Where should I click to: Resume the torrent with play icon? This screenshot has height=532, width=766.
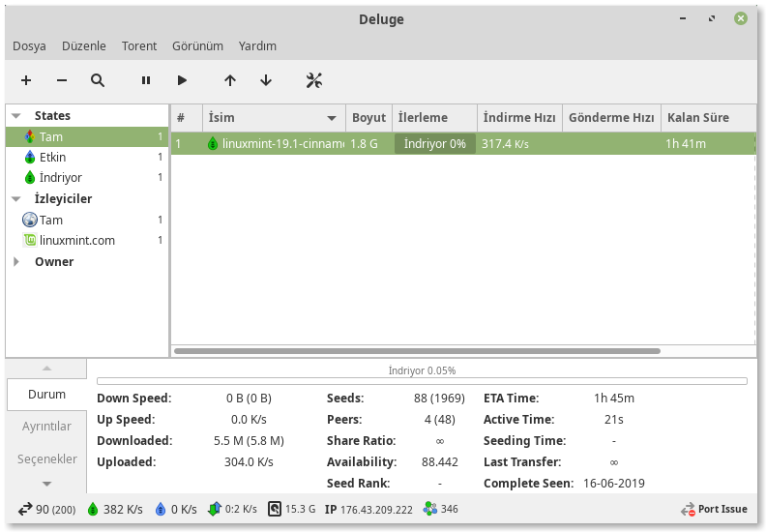point(182,80)
